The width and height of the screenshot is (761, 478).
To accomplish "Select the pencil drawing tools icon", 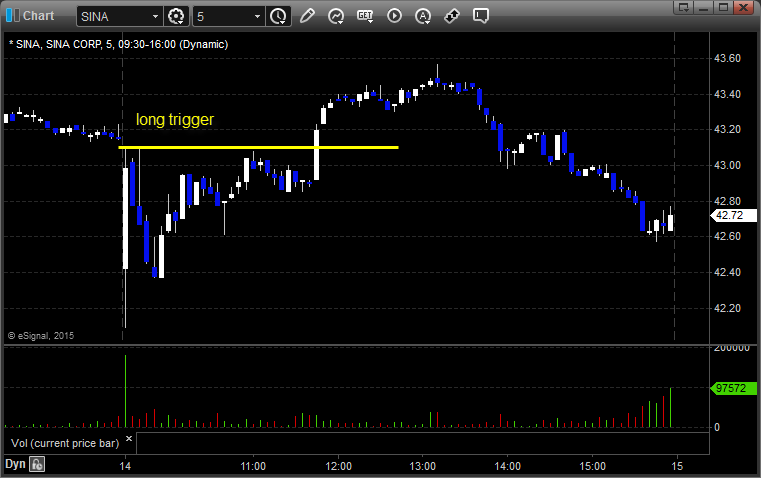I will click(x=307, y=16).
